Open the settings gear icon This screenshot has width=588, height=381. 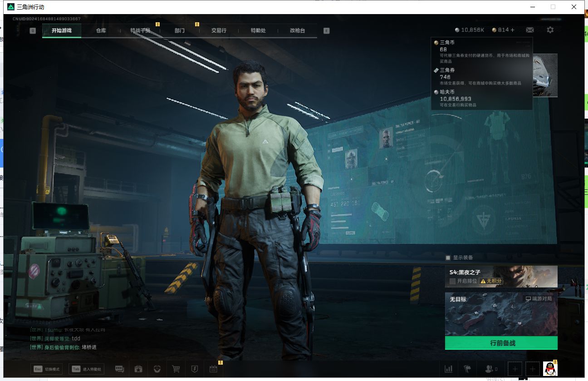click(550, 30)
